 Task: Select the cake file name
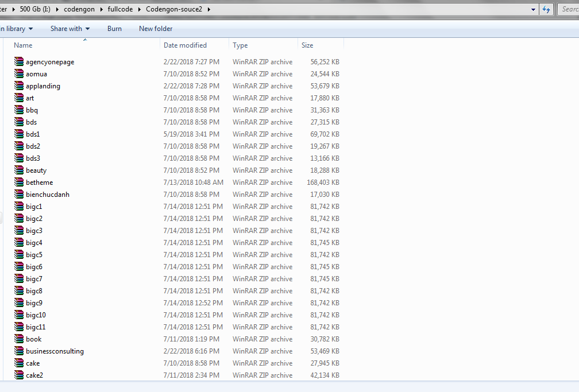pyautogui.click(x=33, y=363)
